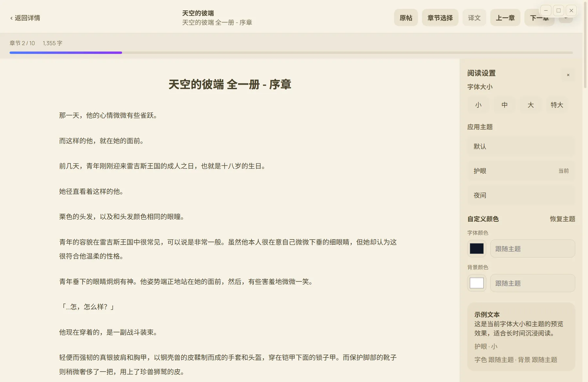
Task: Maximize the reader window
Action: click(559, 10)
